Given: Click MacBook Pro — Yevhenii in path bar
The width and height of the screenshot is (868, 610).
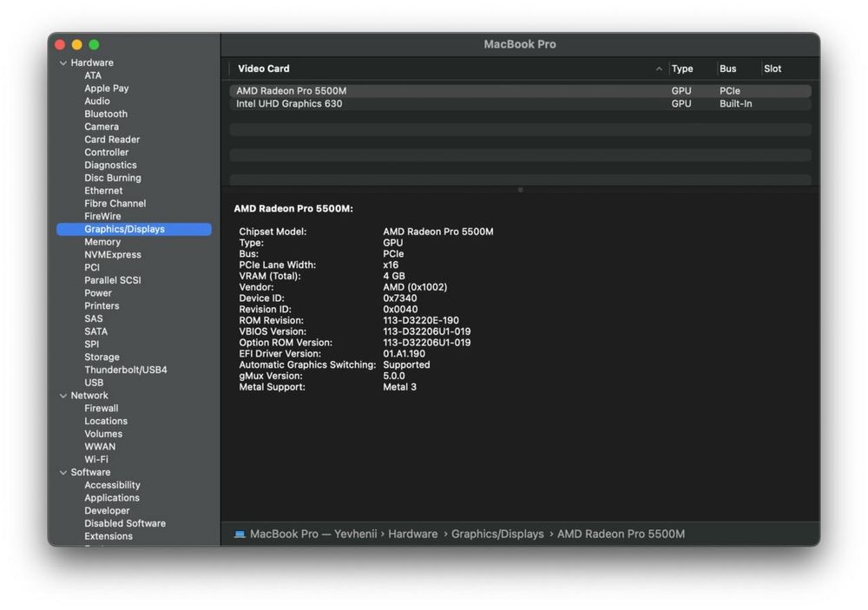Looking at the screenshot, I should (313, 535).
